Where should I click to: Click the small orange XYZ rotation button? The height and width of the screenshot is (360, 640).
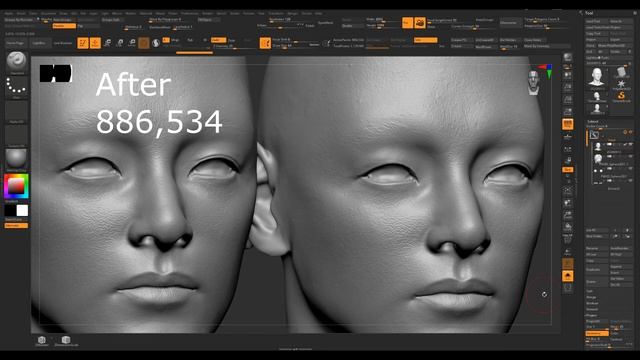click(x=568, y=169)
